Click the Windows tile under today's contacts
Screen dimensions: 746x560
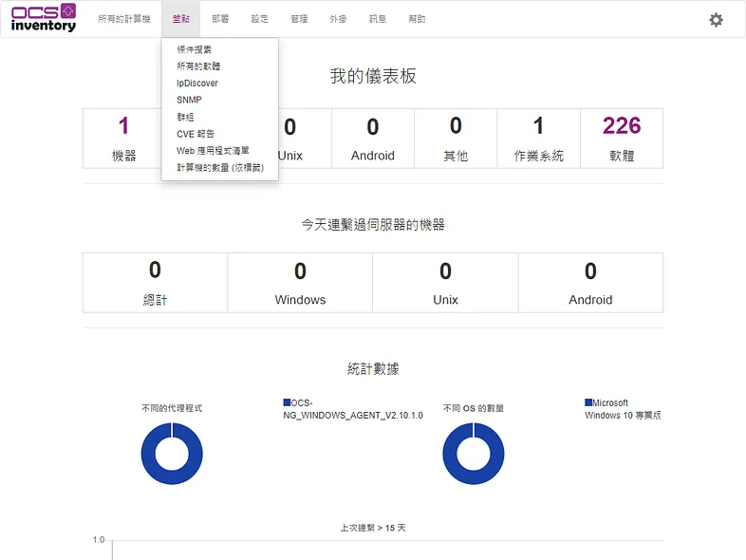tap(300, 283)
